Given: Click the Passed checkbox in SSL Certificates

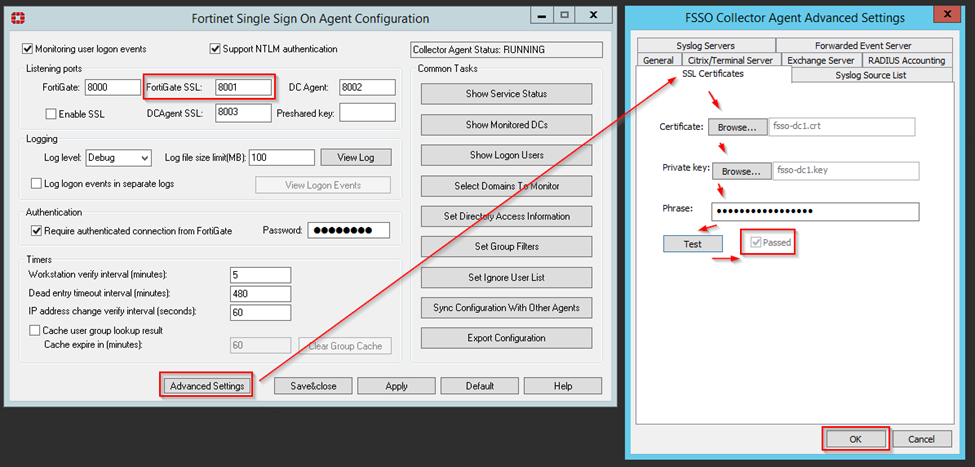Looking at the screenshot, I should pyautogui.click(x=756, y=243).
